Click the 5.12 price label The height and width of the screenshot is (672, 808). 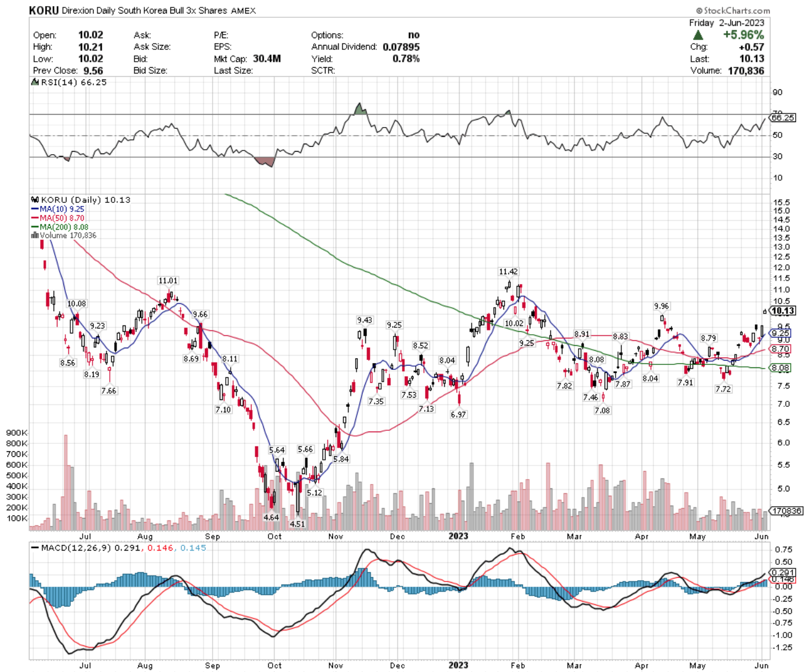pyautogui.click(x=315, y=493)
